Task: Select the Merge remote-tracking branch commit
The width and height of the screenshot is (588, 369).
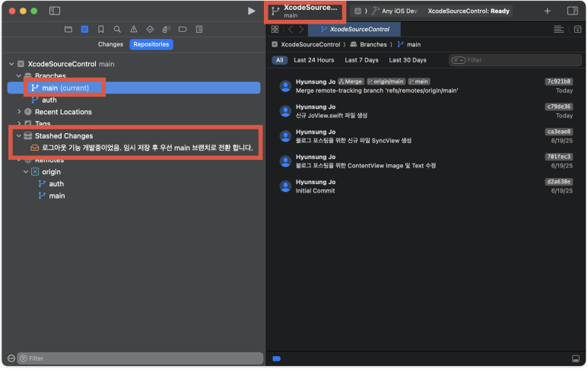Action: pos(426,86)
